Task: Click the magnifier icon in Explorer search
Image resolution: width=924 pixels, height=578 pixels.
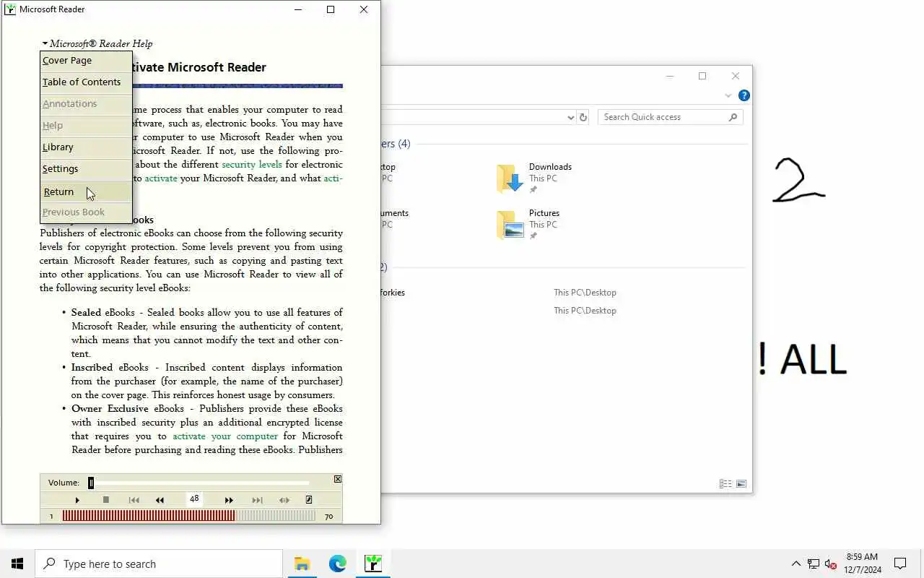Action: tap(733, 117)
